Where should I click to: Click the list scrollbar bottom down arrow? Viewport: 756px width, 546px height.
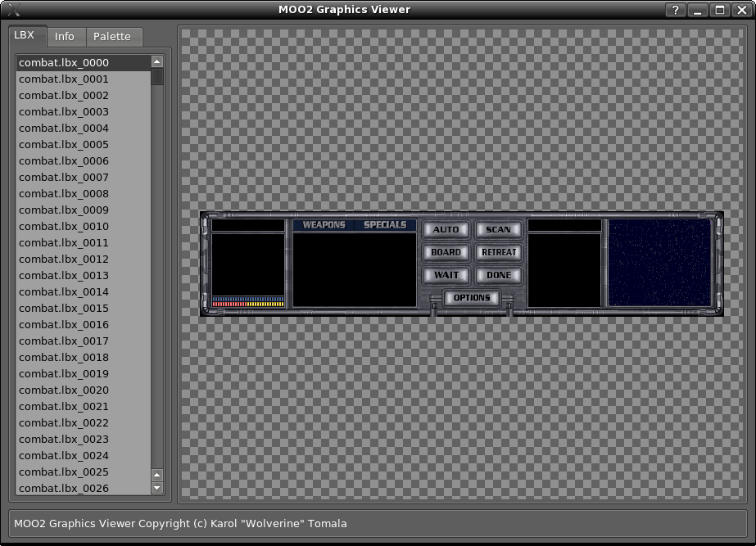[157, 488]
